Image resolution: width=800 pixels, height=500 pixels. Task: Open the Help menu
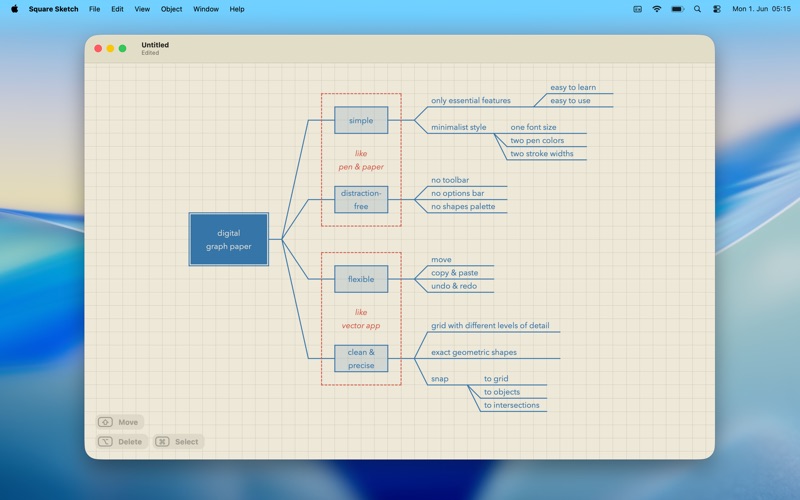click(237, 9)
